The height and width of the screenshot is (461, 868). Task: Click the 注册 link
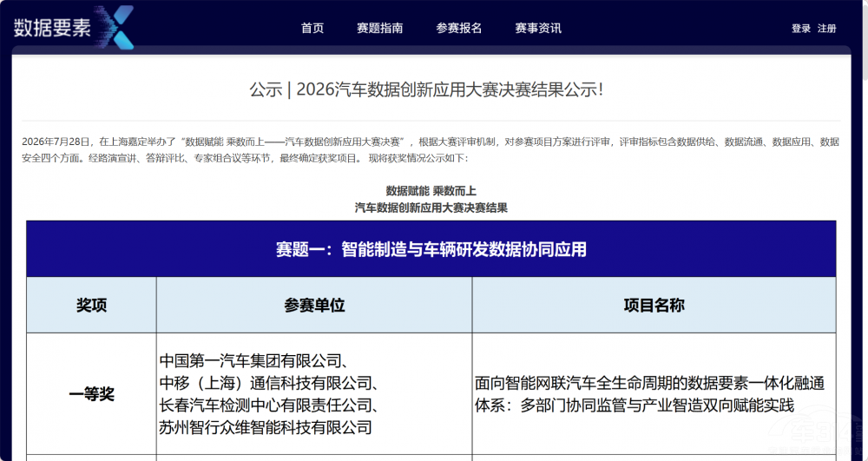pyautogui.click(x=827, y=29)
